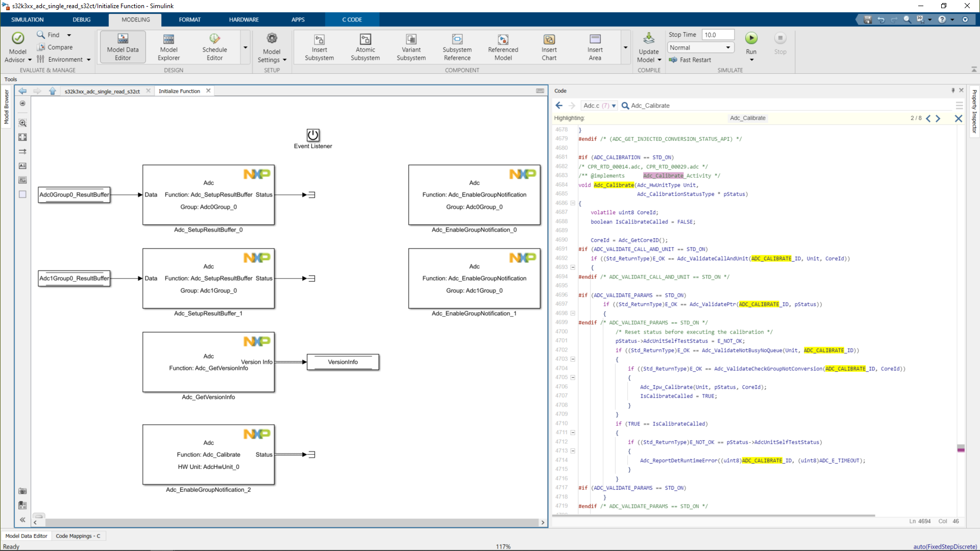The width and height of the screenshot is (980, 551).
Task: Click the Update Model icon
Action: click(648, 39)
